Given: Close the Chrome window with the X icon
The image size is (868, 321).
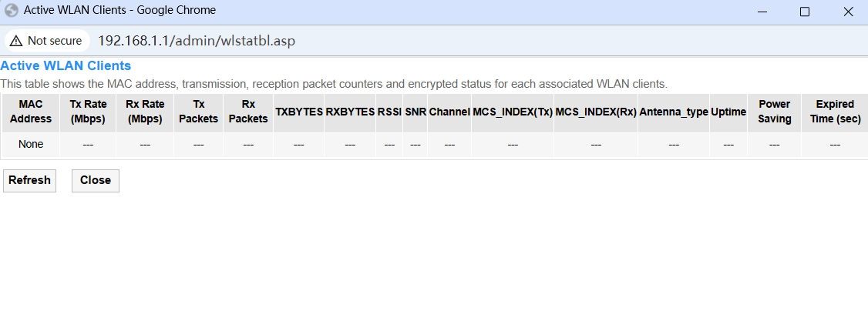Looking at the screenshot, I should point(847,12).
